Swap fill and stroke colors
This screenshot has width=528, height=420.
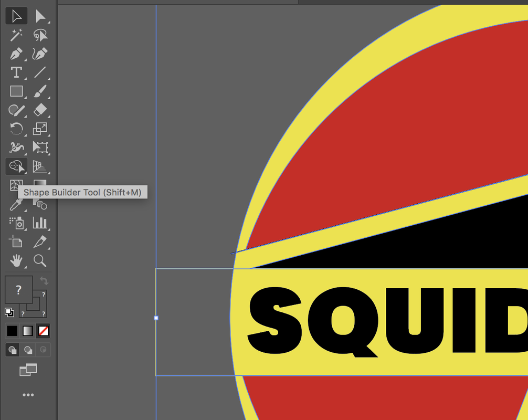44,280
